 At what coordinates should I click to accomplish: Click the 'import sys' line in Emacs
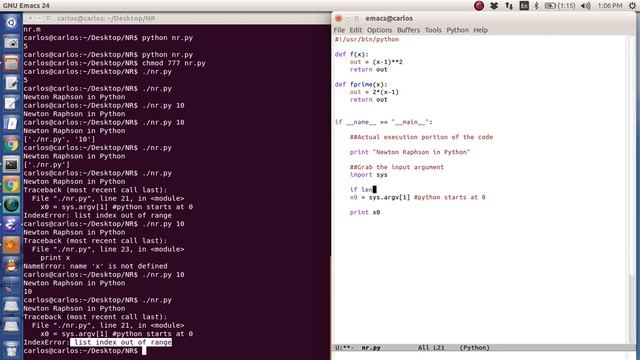(369, 175)
